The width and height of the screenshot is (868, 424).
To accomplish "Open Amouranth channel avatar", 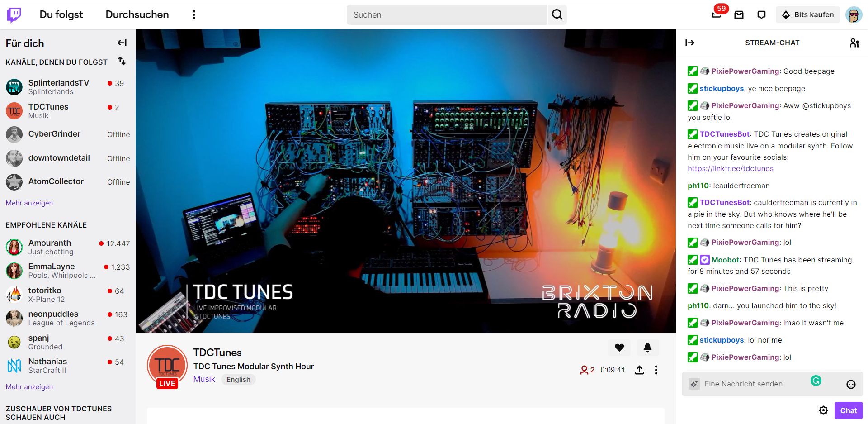I will click(14, 247).
